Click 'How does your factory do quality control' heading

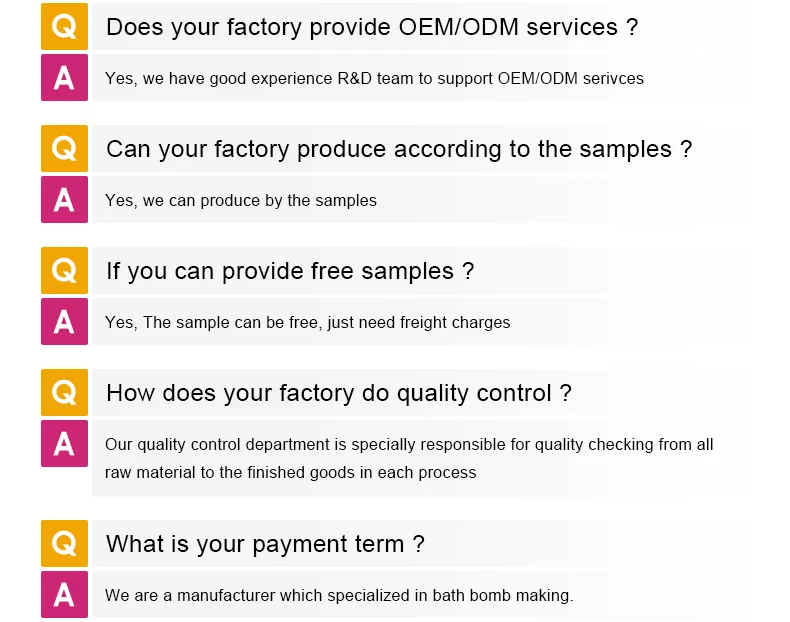click(338, 393)
